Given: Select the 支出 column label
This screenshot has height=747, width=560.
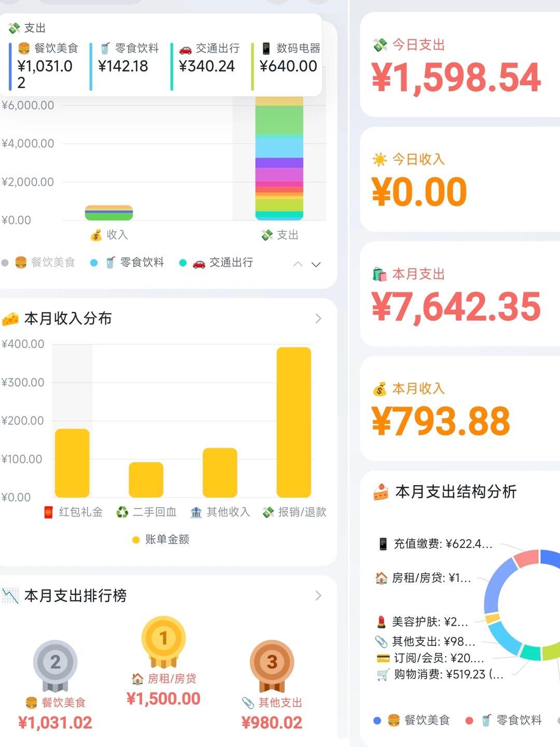Looking at the screenshot, I should tap(279, 234).
